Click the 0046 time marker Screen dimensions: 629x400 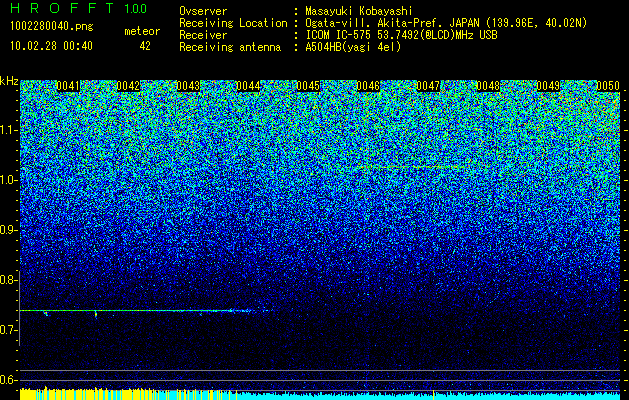(368, 86)
